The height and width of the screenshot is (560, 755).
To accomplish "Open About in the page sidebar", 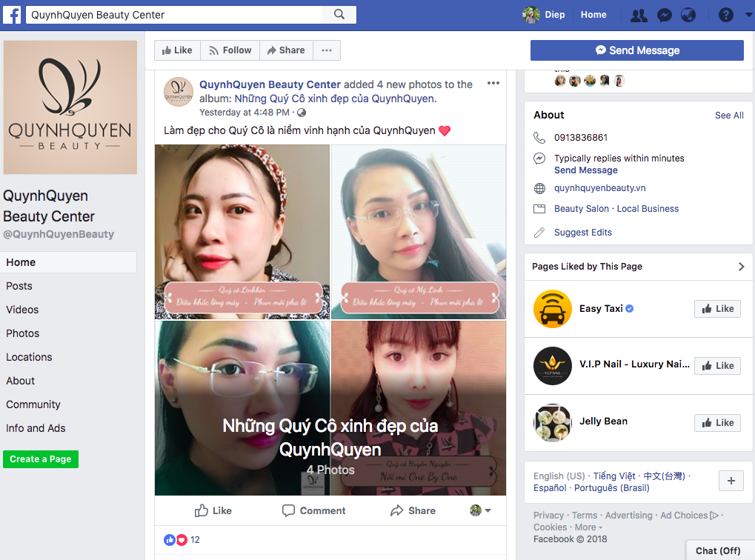I will [x=20, y=381].
